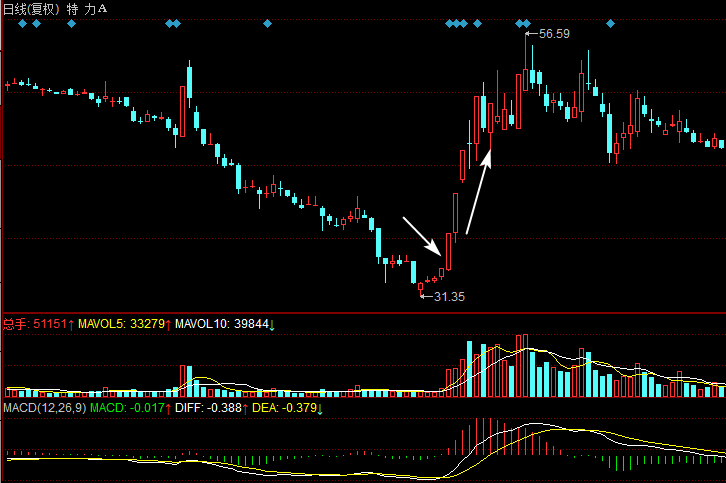This screenshot has width=726, height=483.
Task: Click the green down-arrow beside MAVOL10 39844
Action: tap(271, 324)
